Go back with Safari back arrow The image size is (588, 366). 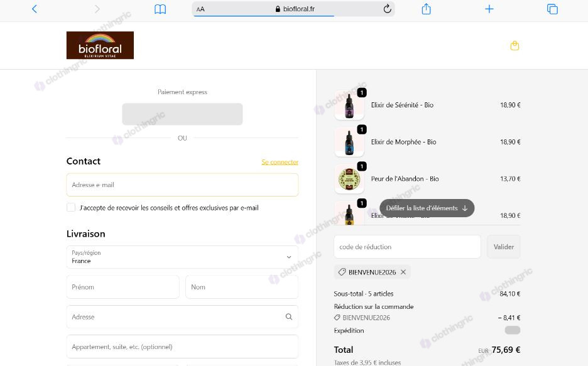[35, 9]
